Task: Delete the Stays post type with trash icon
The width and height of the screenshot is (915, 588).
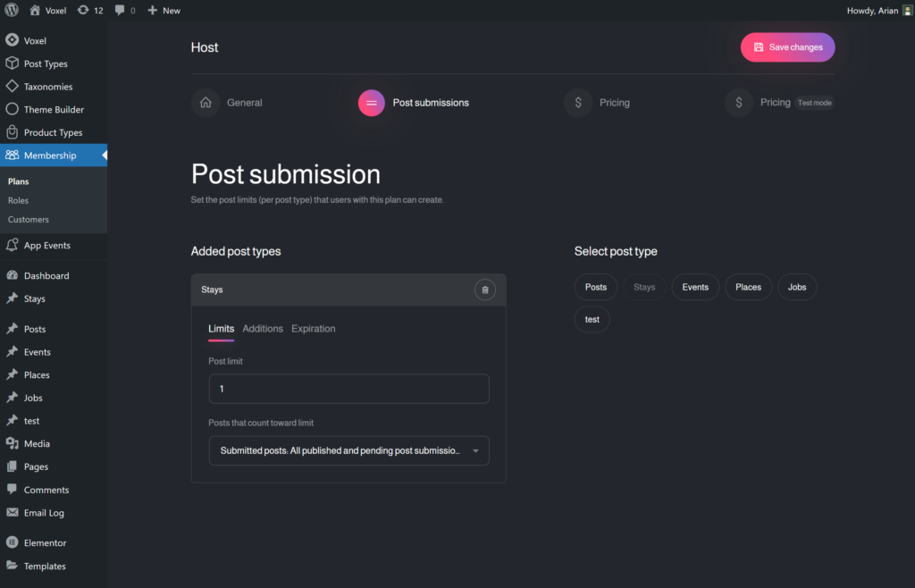Action: pyautogui.click(x=485, y=290)
